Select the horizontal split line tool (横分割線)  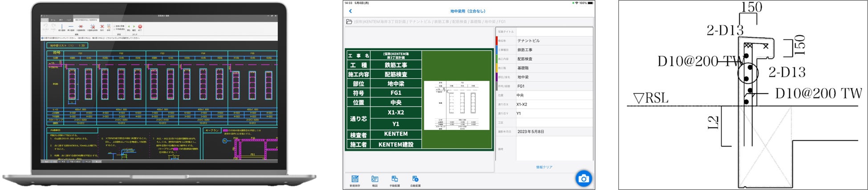[x=71, y=26]
